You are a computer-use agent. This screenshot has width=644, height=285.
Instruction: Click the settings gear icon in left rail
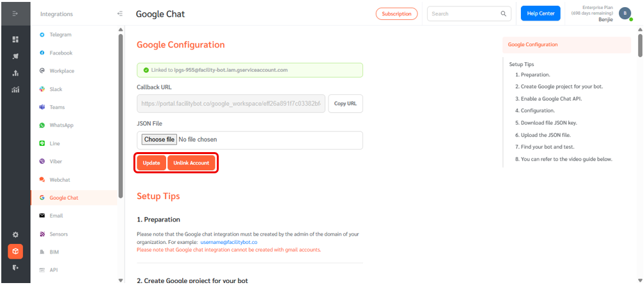(x=15, y=235)
